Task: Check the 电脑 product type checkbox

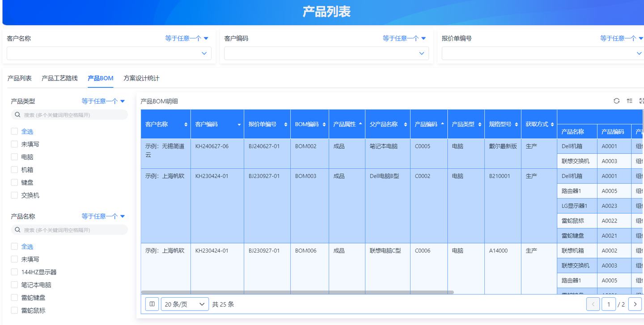Action: click(x=14, y=156)
